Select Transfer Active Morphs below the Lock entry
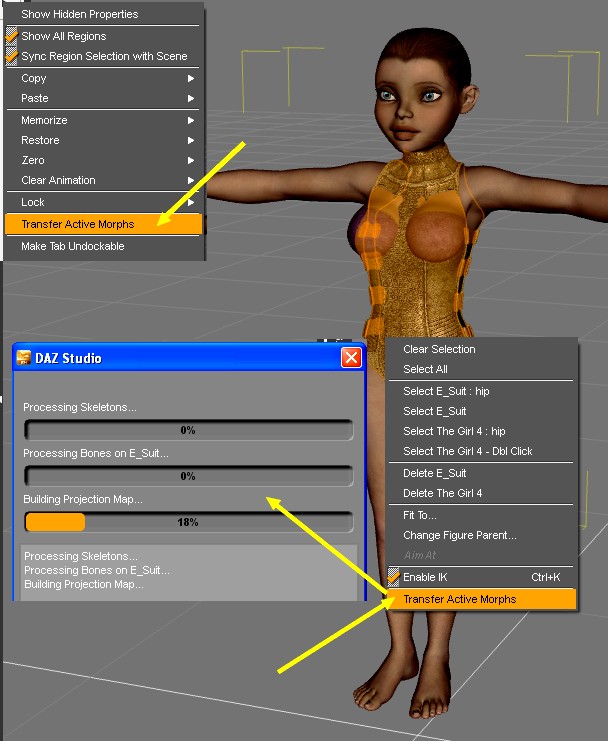This screenshot has width=608, height=741. pos(104,224)
